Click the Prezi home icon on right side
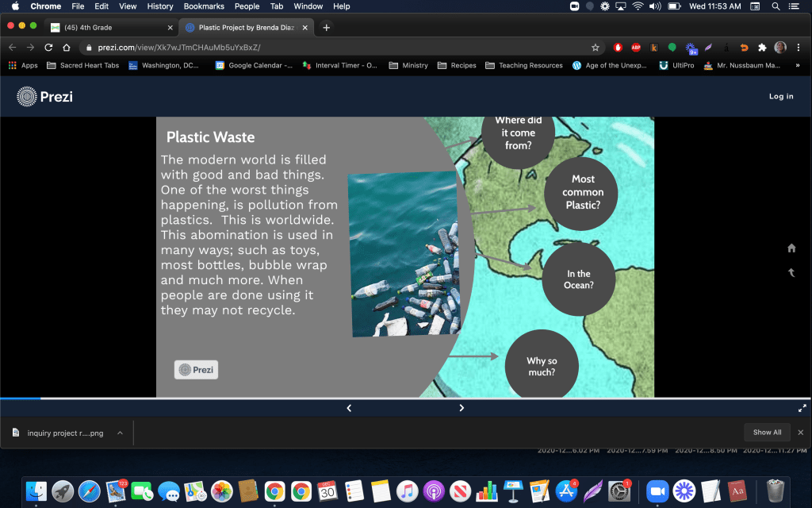 pos(791,248)
